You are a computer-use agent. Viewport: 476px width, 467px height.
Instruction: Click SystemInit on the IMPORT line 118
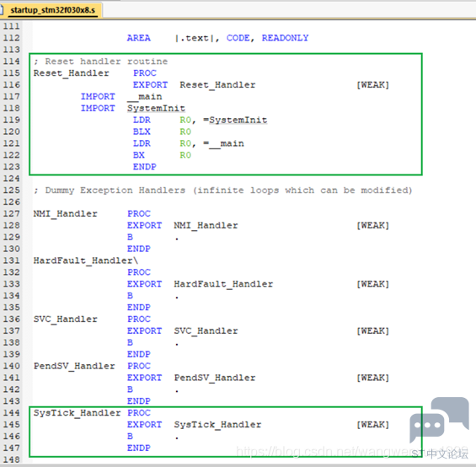point(156,108)
